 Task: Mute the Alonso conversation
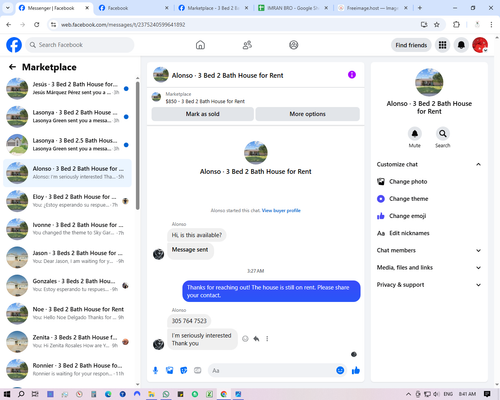(415, 134)
